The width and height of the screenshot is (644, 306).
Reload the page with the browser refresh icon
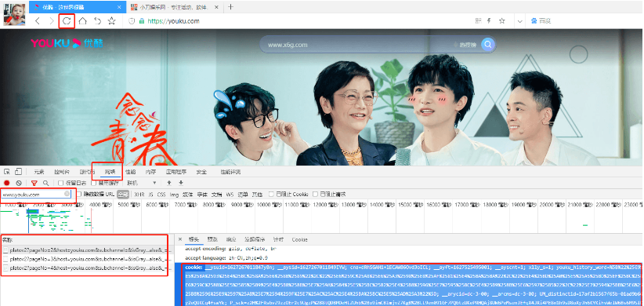click(67, 21)
